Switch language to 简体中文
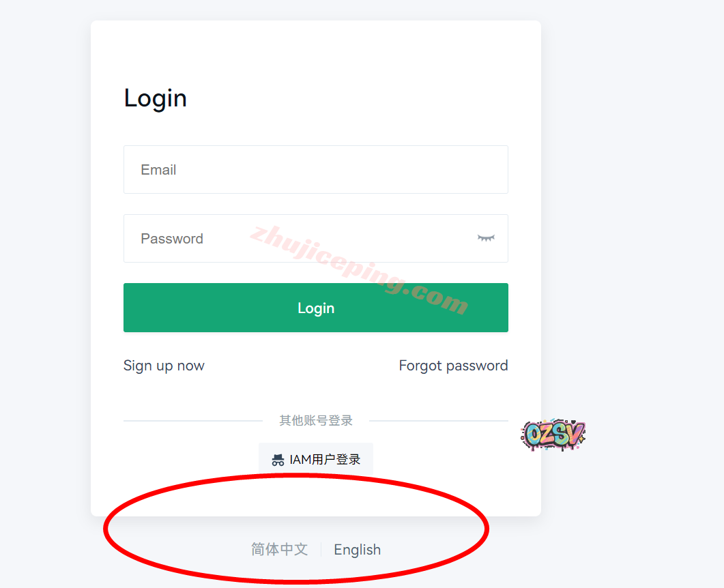 pos(279,549)
